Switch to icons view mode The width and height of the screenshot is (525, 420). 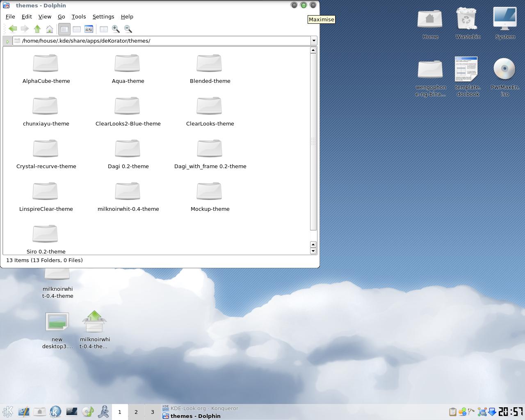point(64,29)
